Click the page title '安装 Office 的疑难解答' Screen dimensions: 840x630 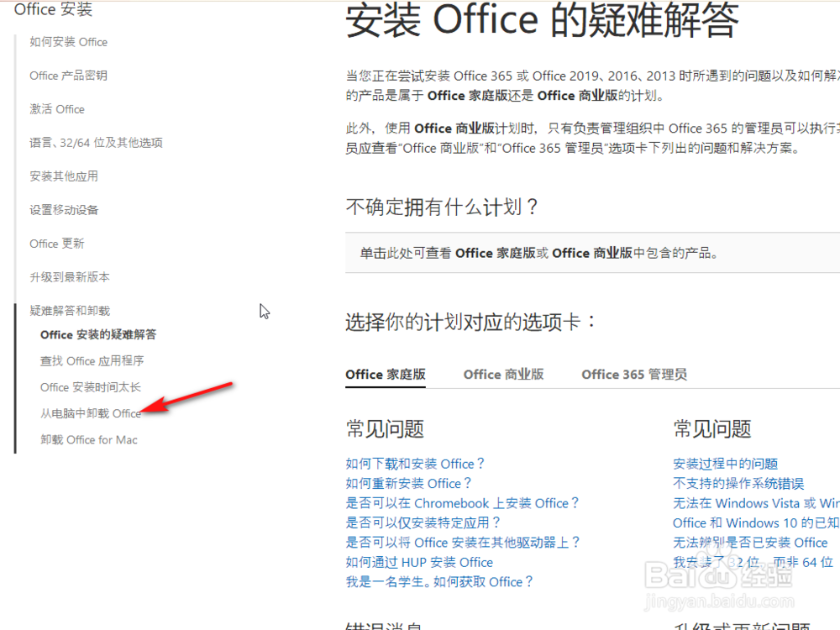[542, 20]
